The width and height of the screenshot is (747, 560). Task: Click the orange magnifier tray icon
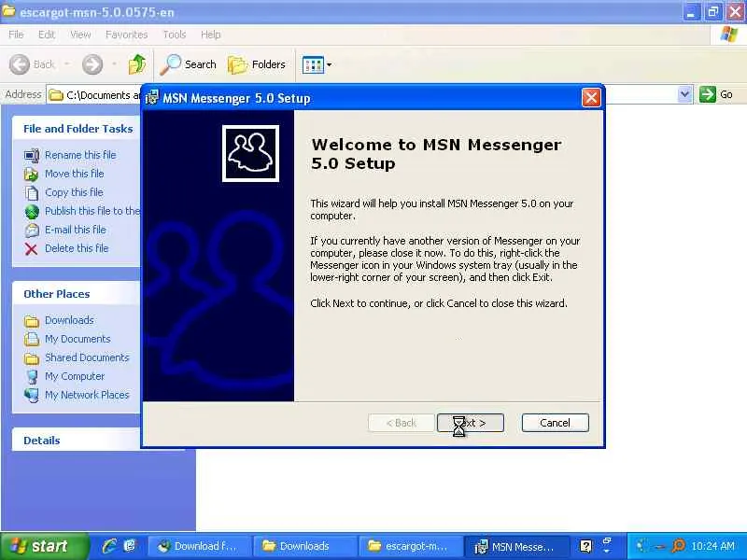677,546
